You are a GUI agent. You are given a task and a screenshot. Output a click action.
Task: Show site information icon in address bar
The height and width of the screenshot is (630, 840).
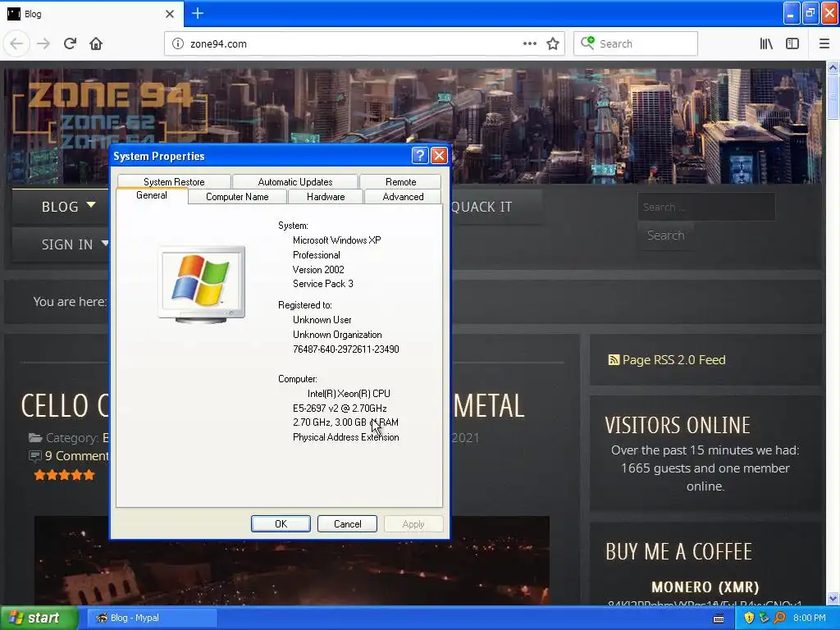tap(178, 44)
